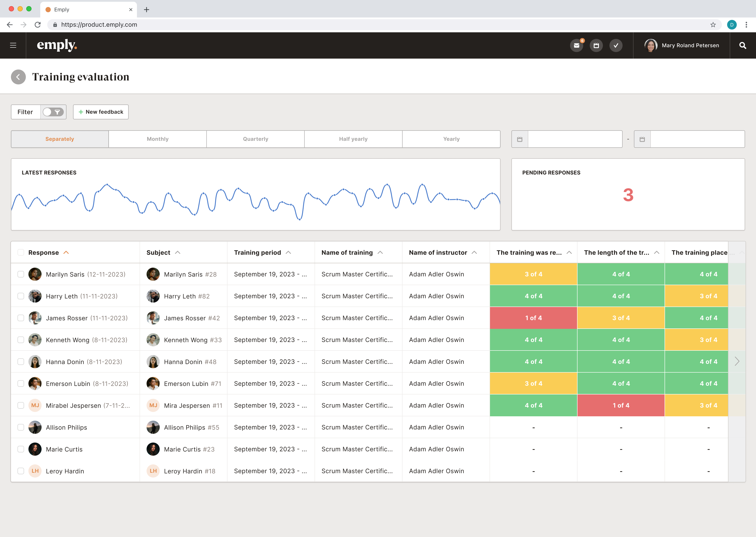
Task: Click the right arrow to reveal more table columns
Action: tap(737, 361)
